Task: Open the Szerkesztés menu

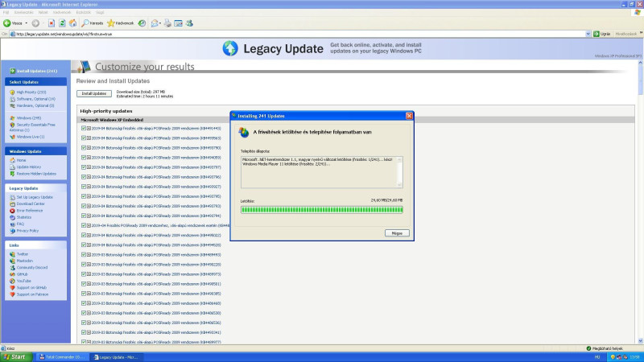Action: coord(24,12)
